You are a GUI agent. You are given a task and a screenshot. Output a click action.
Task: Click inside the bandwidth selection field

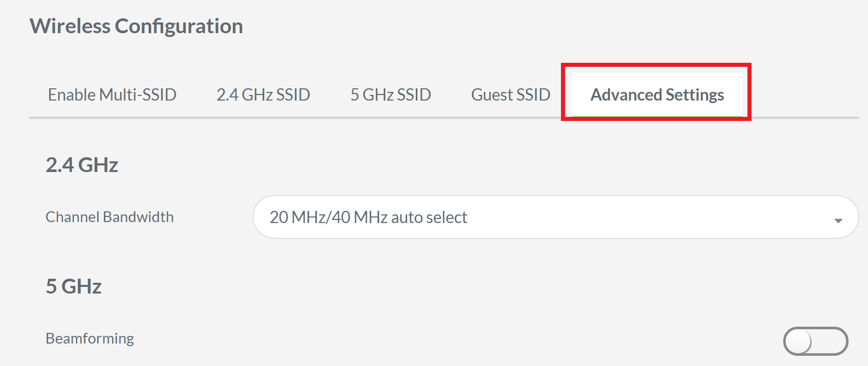tap(557, 217)
